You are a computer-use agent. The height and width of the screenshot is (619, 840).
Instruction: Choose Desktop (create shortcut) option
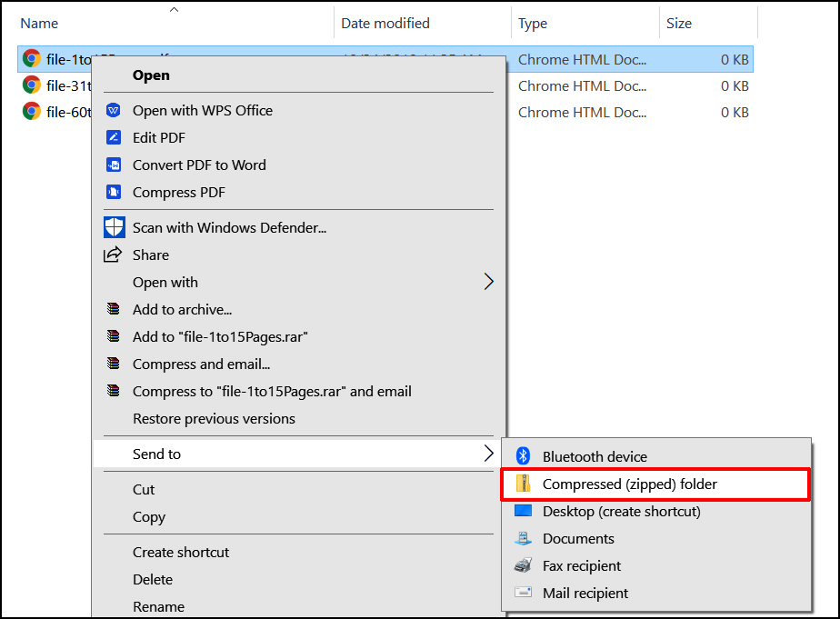coord(621,511)
